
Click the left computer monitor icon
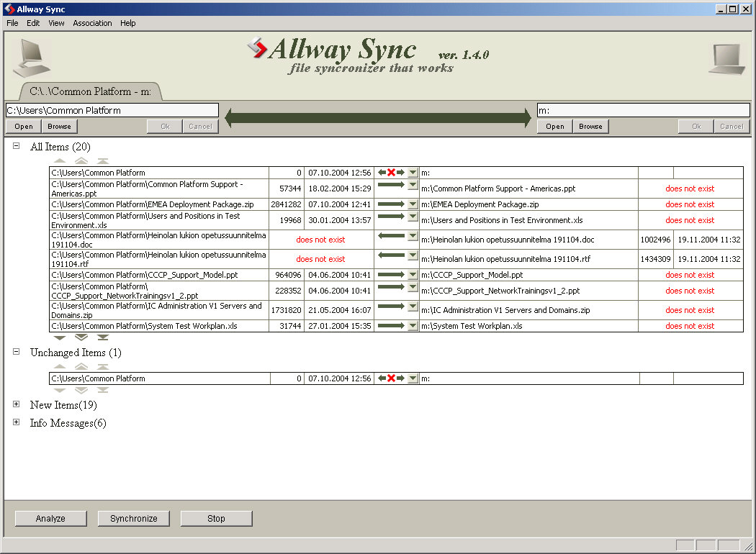(x=32, y=58)
